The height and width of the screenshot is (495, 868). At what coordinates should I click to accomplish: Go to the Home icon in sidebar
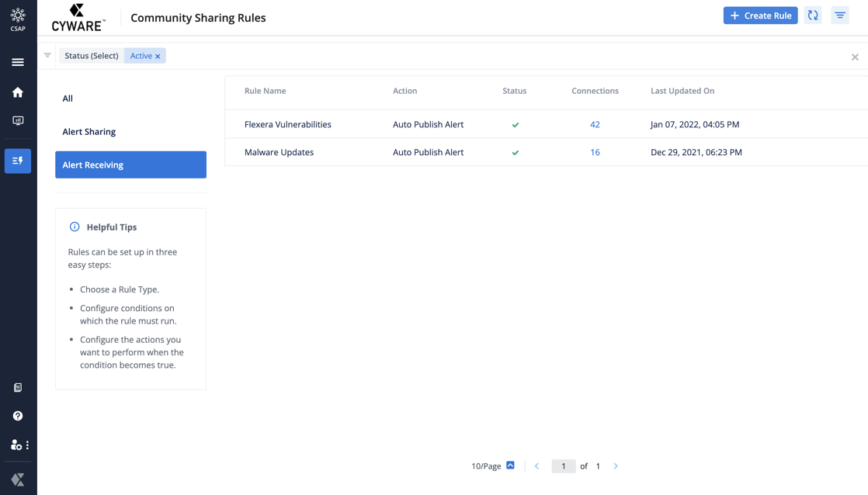click(18, 92)
